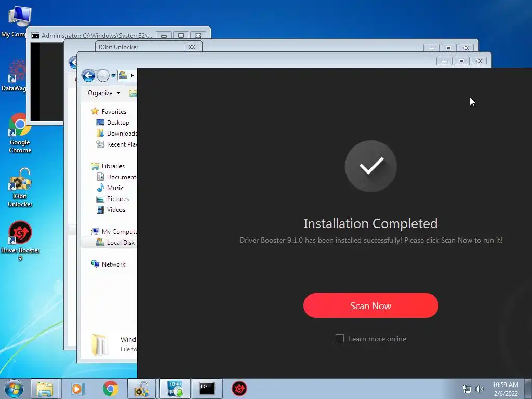Open the Organize dropdown menu in Explorer
The height and width of the screenshot is (399, 532).
tap(104, 93)
